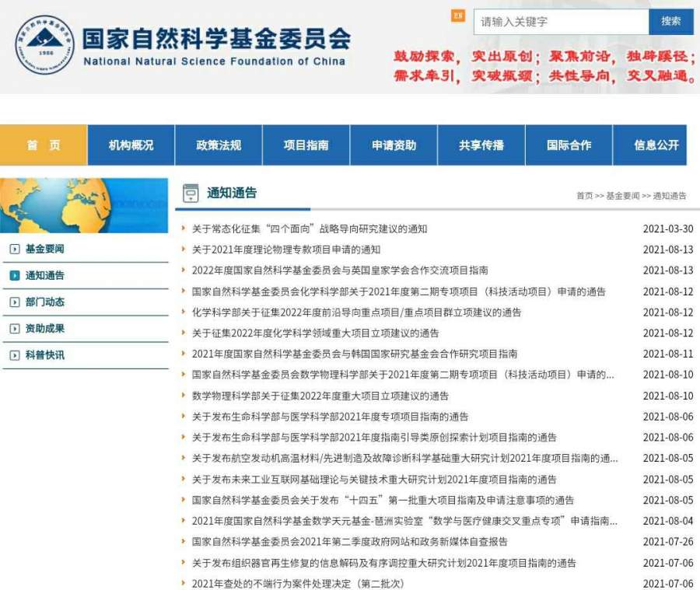Go to 项目指南 in the navigation bar
The width and height of the screenshot is (700, 590).
tap(306, 145)
